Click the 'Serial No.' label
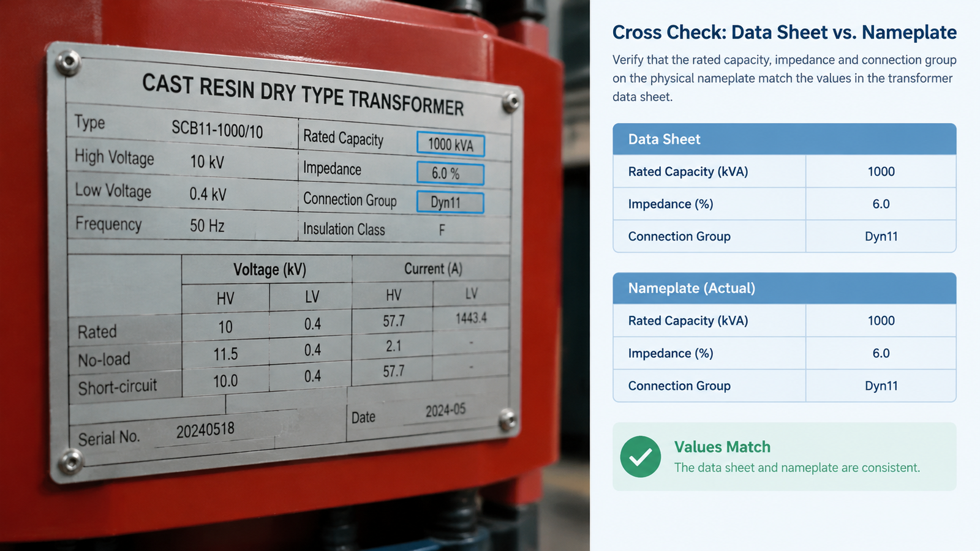The width and height of the screenshot is (980, 551). (109, 438)
